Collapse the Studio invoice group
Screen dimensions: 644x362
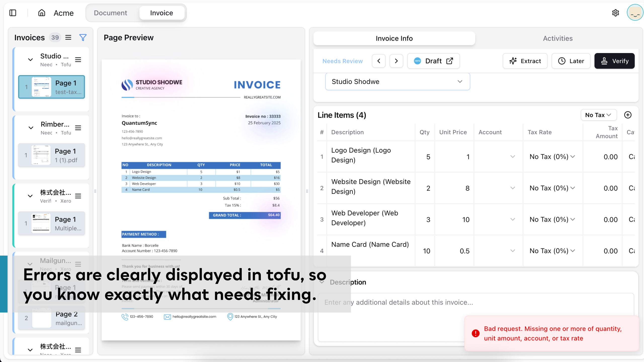pyautogui.click(x=30, y=60)
